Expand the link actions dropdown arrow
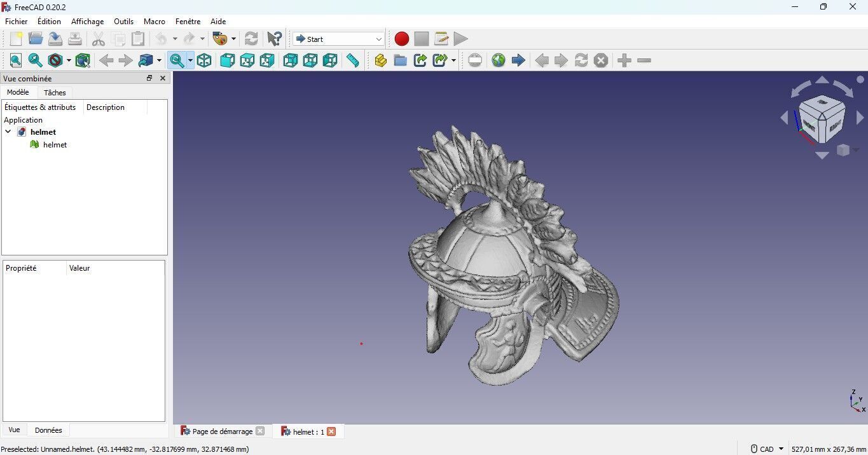This screenshot has height=455, width=868. click(453, 60)
